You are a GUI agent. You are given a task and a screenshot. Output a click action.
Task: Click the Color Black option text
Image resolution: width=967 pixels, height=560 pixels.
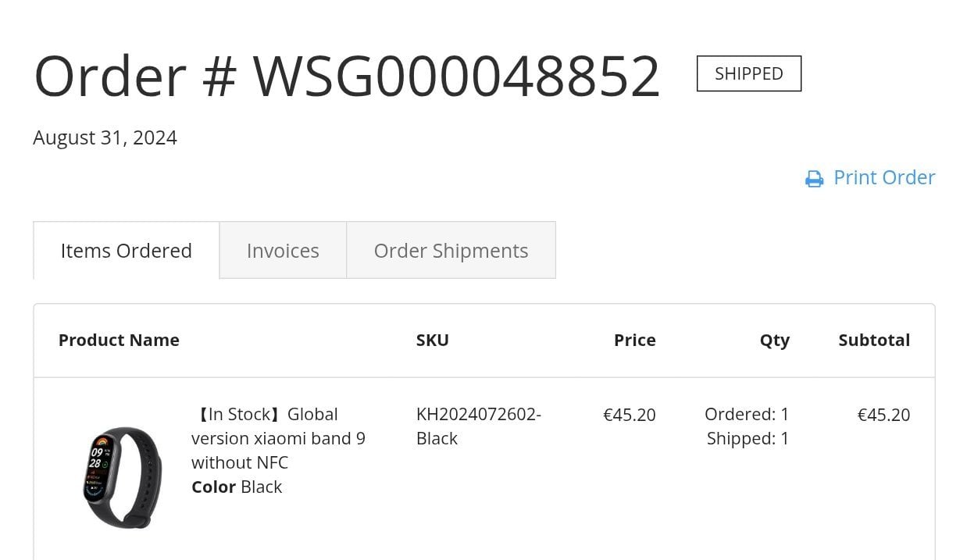pyautogui.click(x=237, y=487)
